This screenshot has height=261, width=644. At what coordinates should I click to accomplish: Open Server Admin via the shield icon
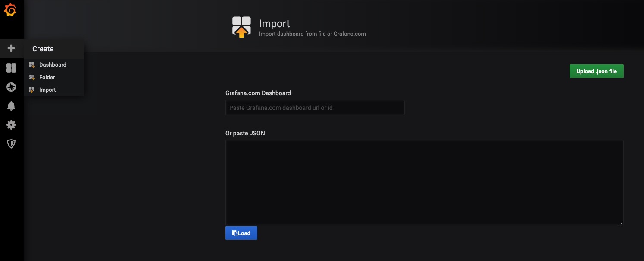tap(11, 144)
